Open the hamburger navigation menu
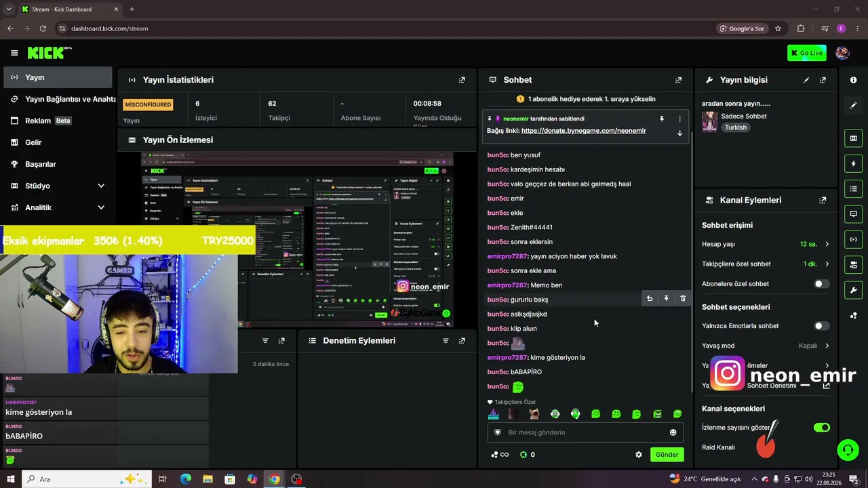The width and height of the screenshot is (868, 488). click(x=14, y=53)
